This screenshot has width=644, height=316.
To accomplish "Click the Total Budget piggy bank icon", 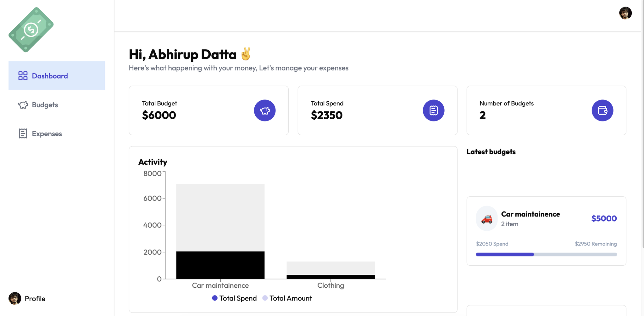I will tap(265, 110).
